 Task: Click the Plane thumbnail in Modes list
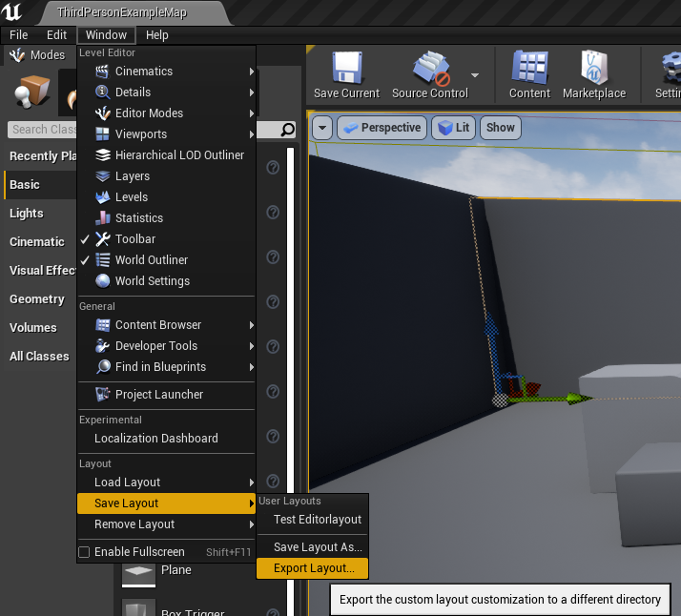tap(138, 574)
